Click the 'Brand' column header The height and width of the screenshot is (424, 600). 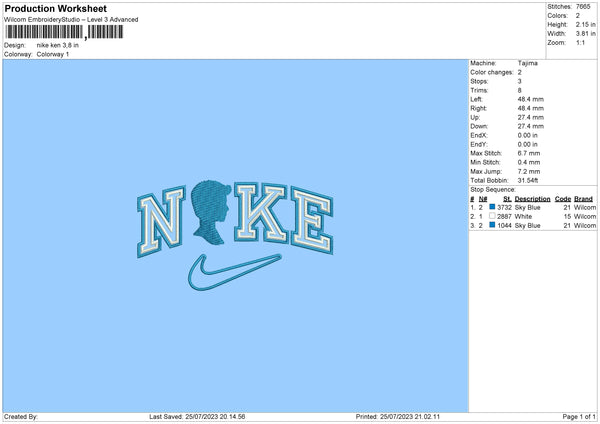pyautogui.click(x=584, y=199)
